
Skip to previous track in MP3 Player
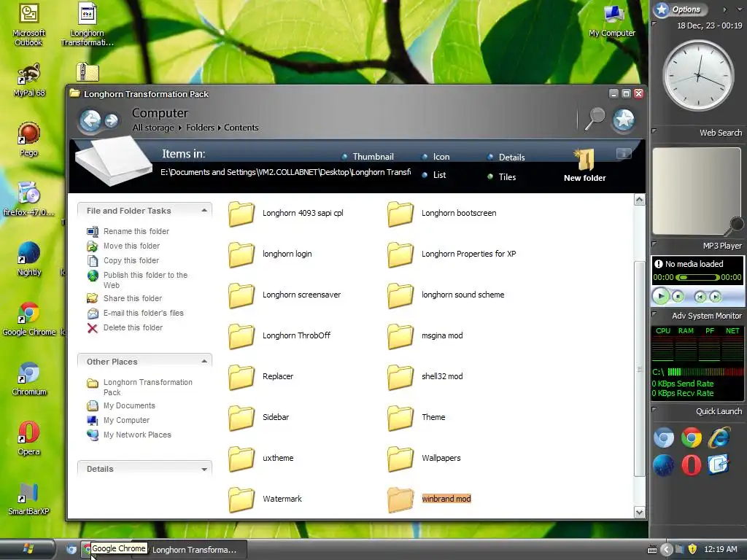click(700, 297)
